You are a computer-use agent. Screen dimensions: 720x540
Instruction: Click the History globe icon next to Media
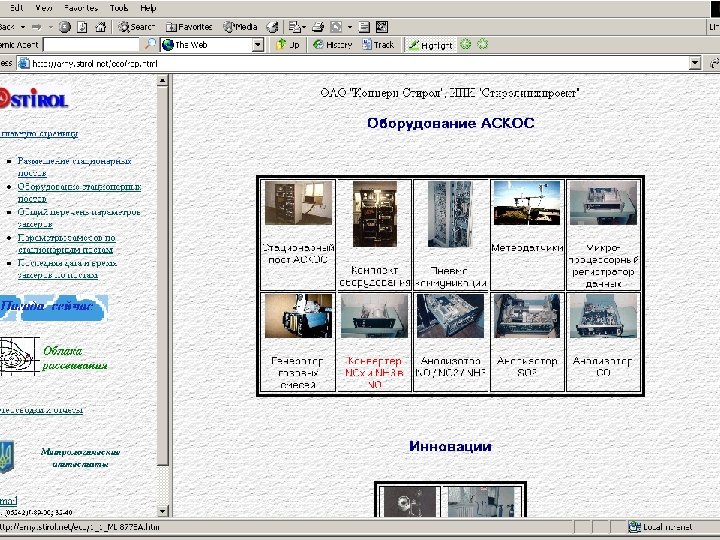coord(272,27)
